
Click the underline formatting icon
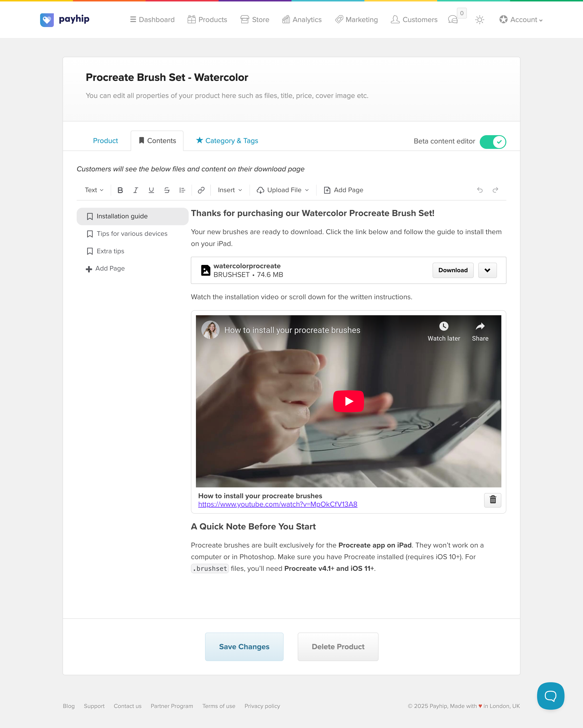click(x=151, y=190)
